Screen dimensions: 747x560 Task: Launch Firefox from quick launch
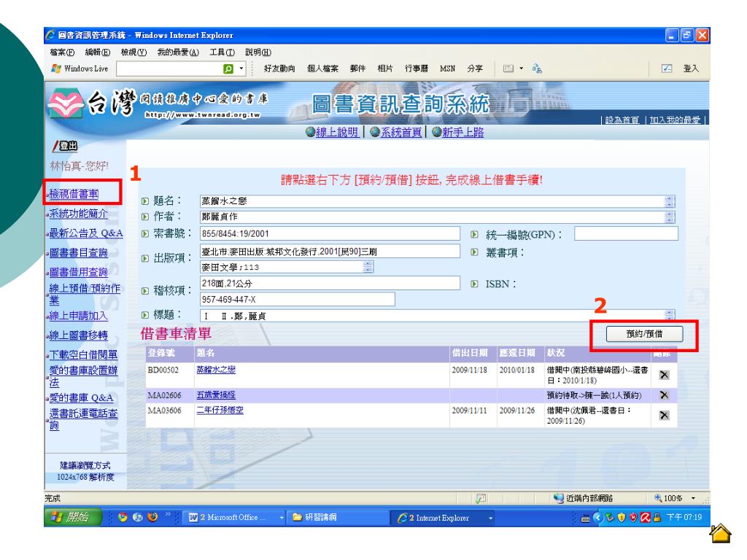152,517
